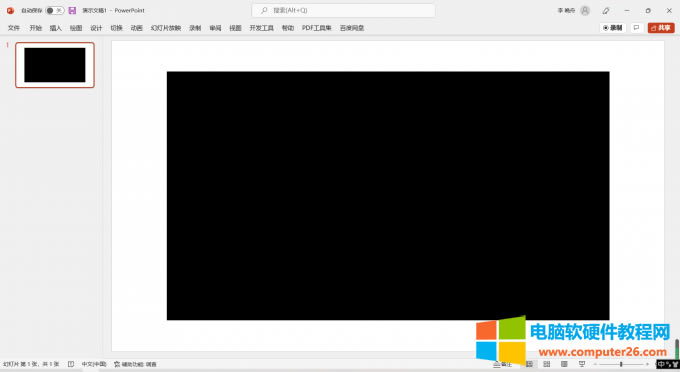Click the purple Save icon

click(72, 10)
